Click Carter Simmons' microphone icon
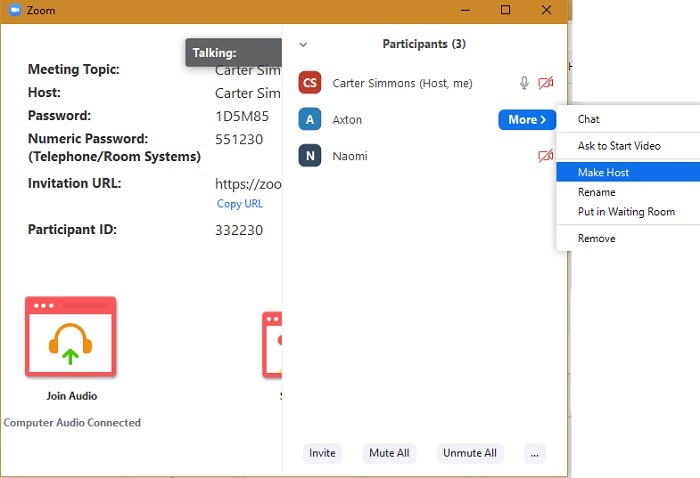Viewport: 700px width, 478px height. (x=524, y=83)
